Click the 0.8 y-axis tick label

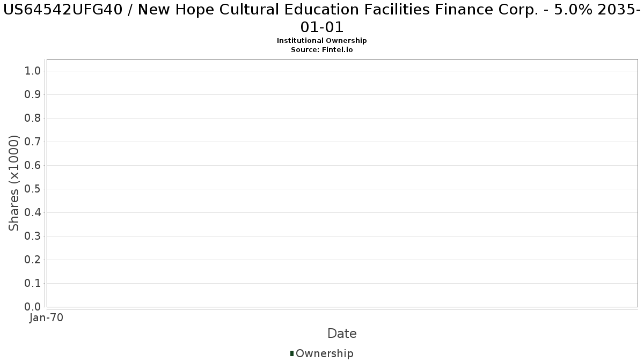pos(33,119)
